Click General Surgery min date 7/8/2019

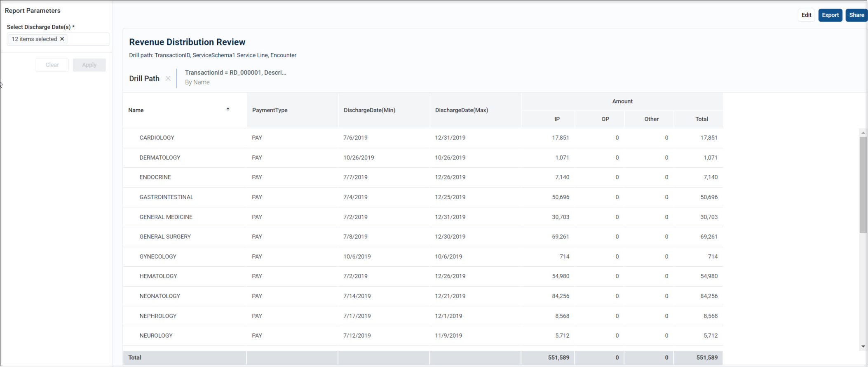coord(355,237)
